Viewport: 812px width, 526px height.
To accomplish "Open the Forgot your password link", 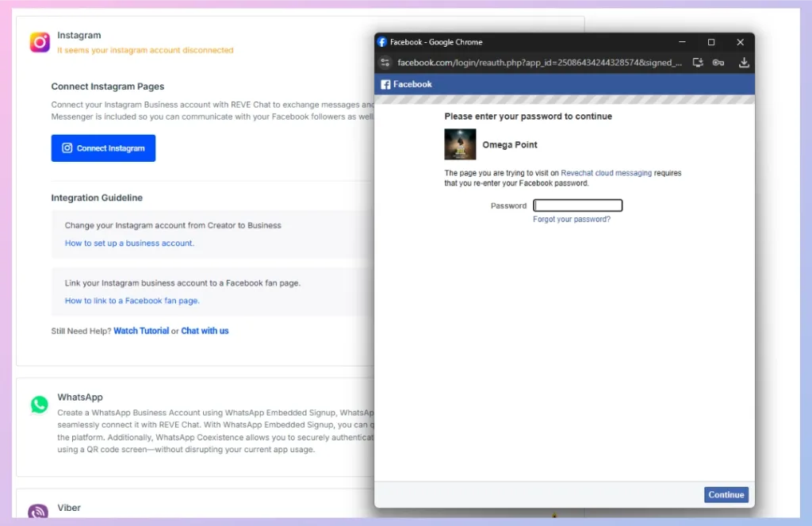I will [x=572, y=219].
